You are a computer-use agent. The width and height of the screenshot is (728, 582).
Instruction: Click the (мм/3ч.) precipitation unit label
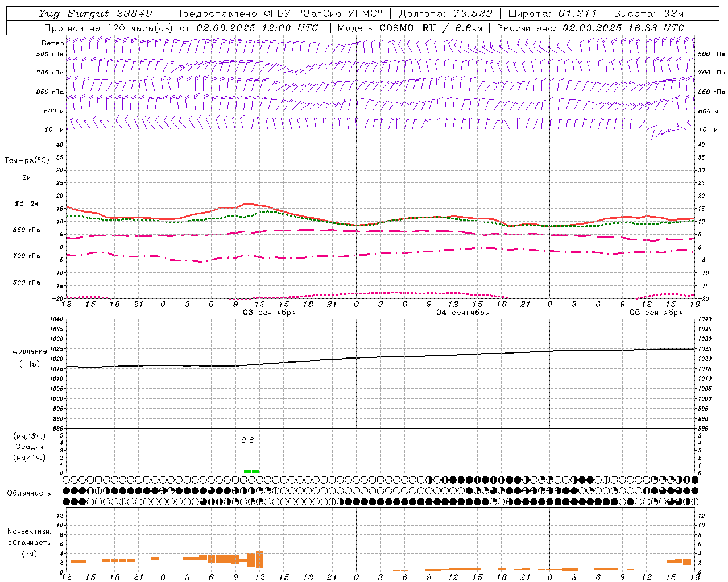point(30,436)
